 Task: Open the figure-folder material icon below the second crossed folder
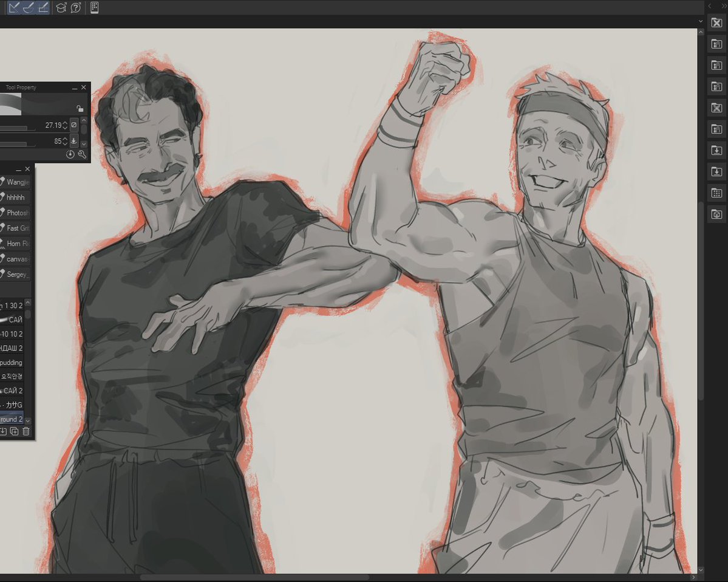[x=716, y=129]
